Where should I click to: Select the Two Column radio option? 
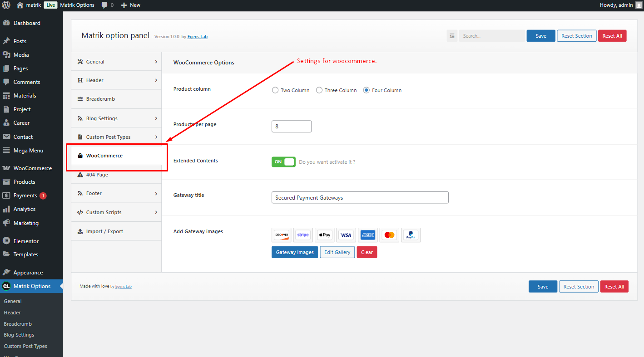click(x=275, y=90)
